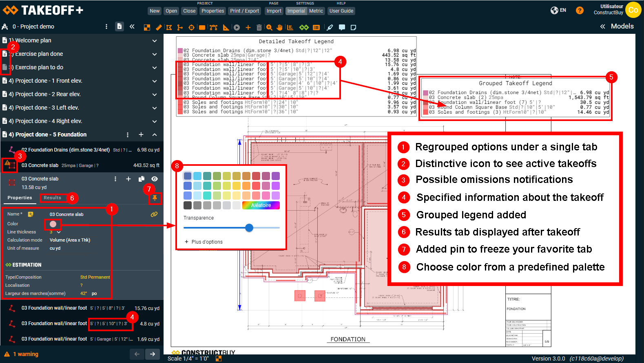The width and height of the screenshot is (644, 363).
Task: Expand the Welcome plan row chevron
Action: 155,41
